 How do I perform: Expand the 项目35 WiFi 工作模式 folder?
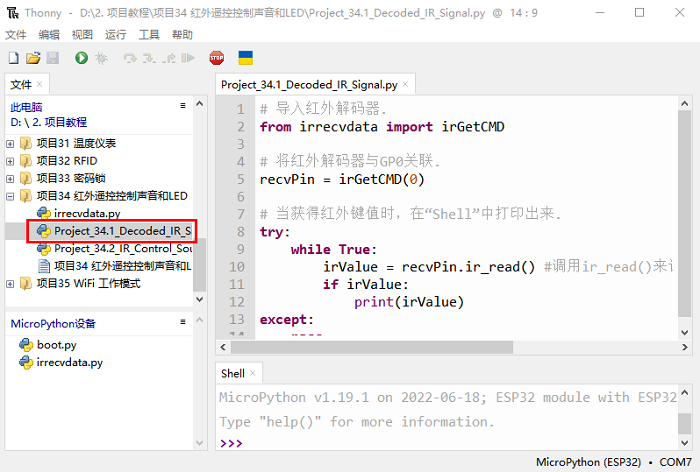(x=11, y=283)
